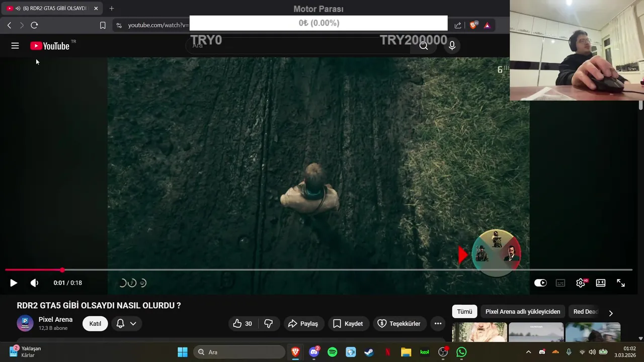Open second recommended video thumbnail
The width and height of the screenshot is (644, 362).
(x=536, y=332)
